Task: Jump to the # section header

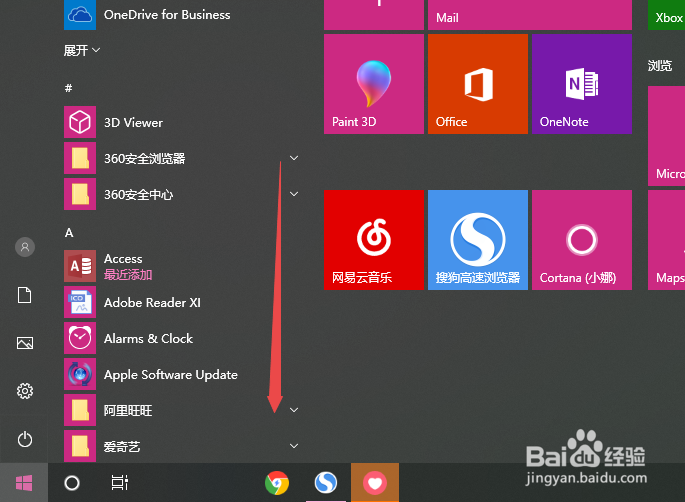Action: [x=69, y=88]
